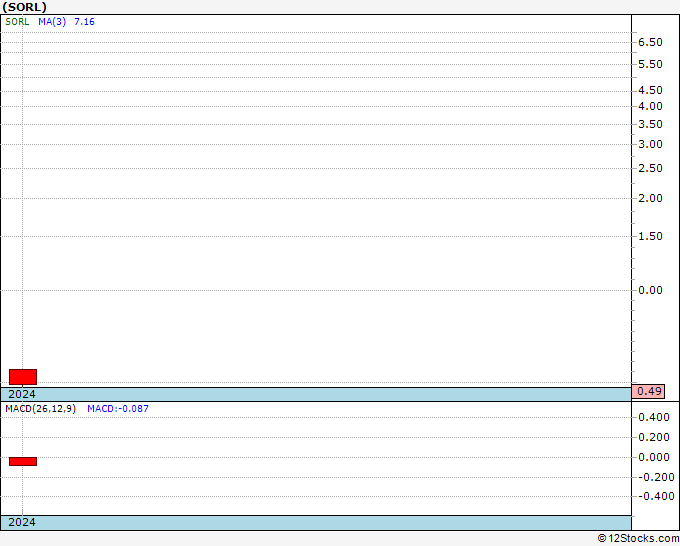
Task: Click the 0.400 MACD axis label
Action: (654, 417)
